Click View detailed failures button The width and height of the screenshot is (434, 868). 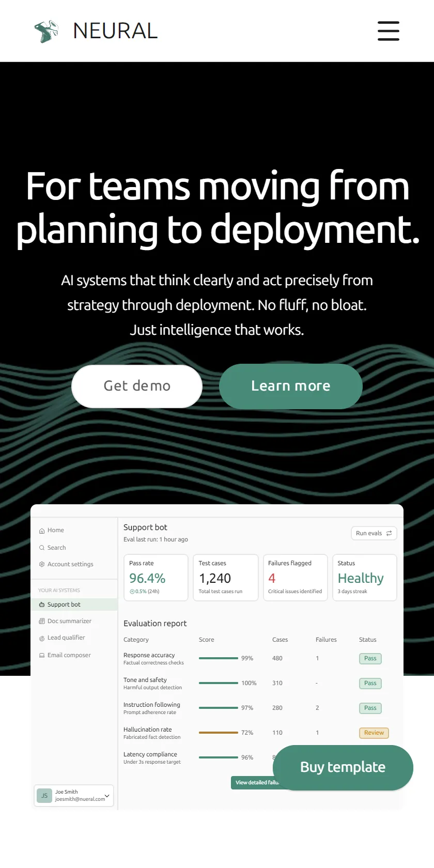[253, 783]
